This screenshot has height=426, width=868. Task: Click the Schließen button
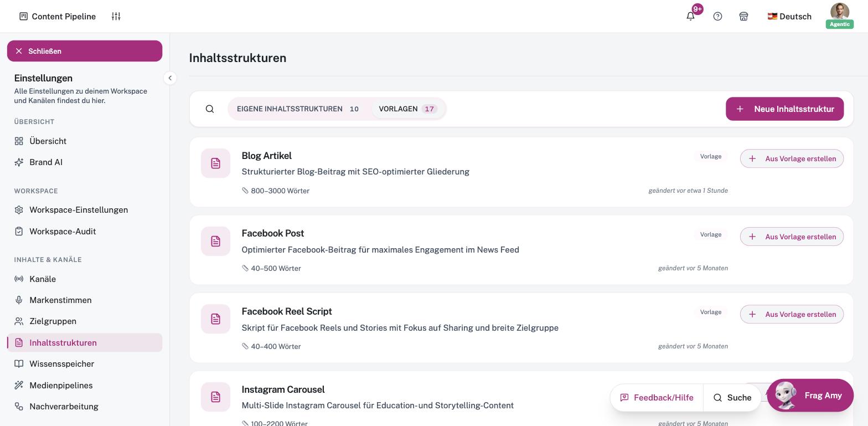point(85,51)
